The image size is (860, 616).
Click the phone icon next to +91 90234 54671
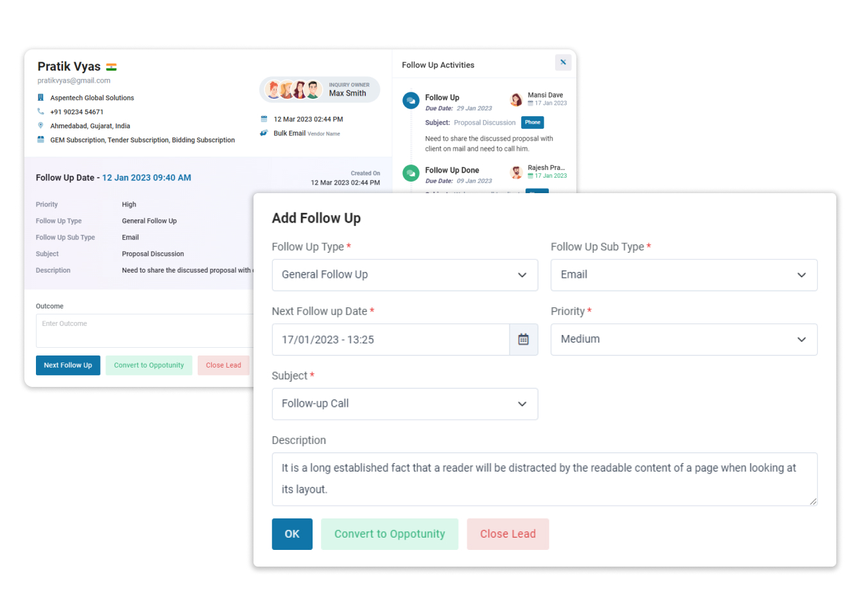(41, 112)
